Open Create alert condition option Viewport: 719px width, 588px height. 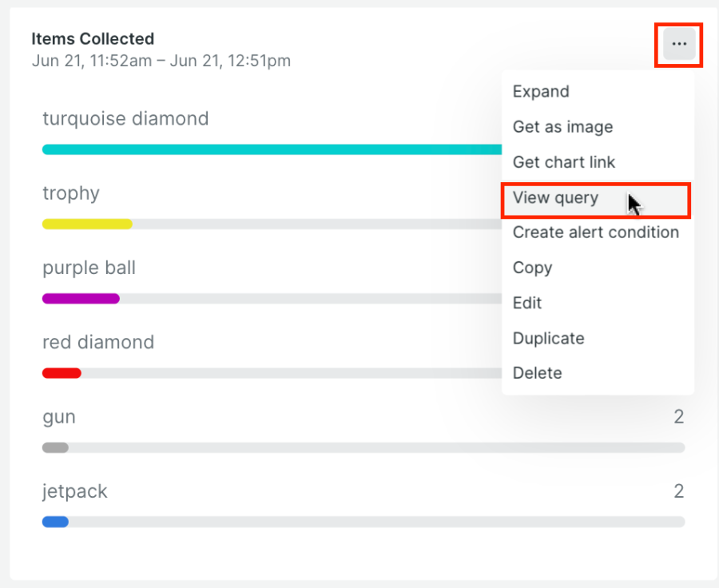pos(595,232)
